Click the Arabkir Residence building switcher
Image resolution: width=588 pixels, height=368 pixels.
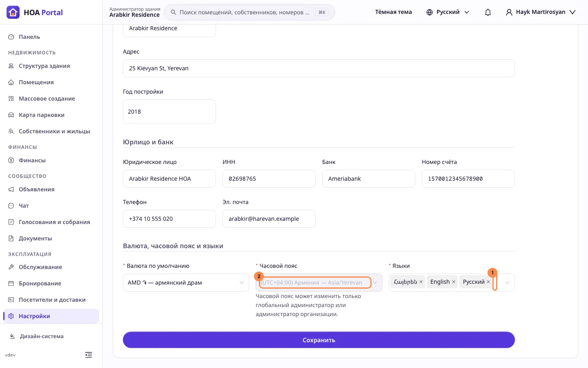[135, 12]
